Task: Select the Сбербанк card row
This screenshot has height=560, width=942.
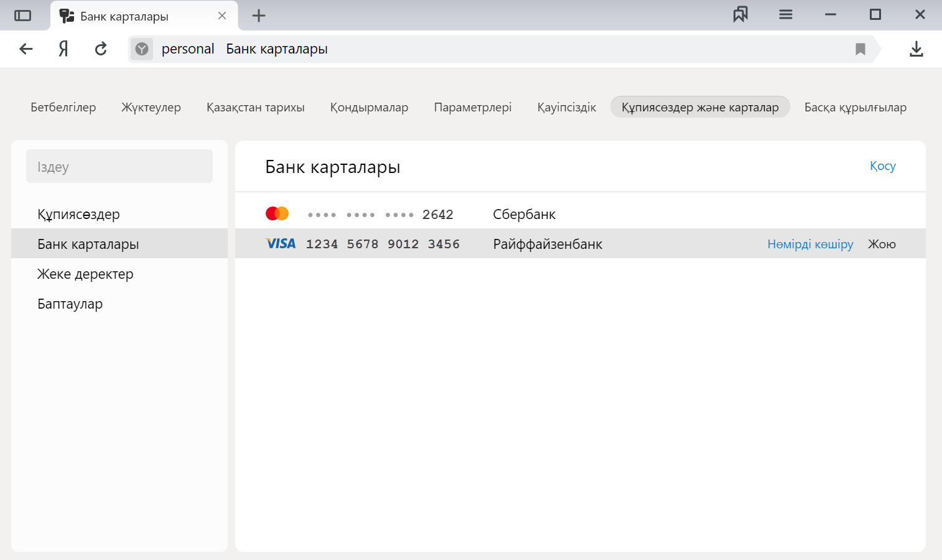Action: [x=581, y=214]
